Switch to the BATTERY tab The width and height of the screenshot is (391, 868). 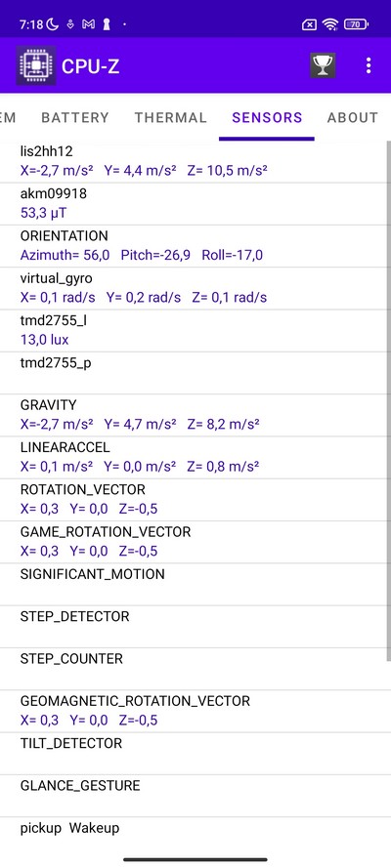(x=75, y=117)
